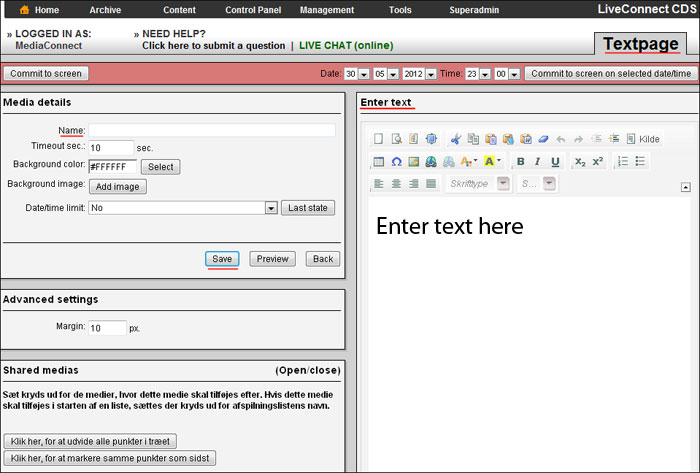Viewport: 700px width, 473px height.
Task: Toggle the numbered list
Action: click(623, 162)
